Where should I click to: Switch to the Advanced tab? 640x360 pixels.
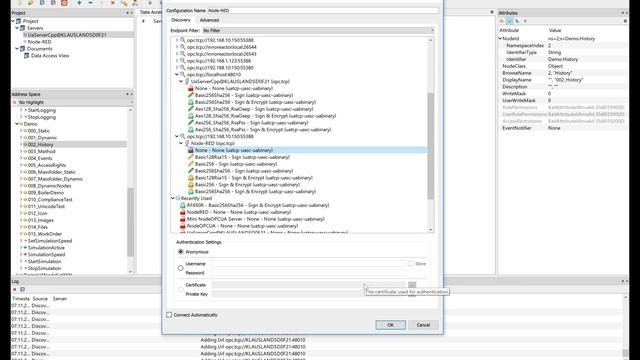pos(209,20)
